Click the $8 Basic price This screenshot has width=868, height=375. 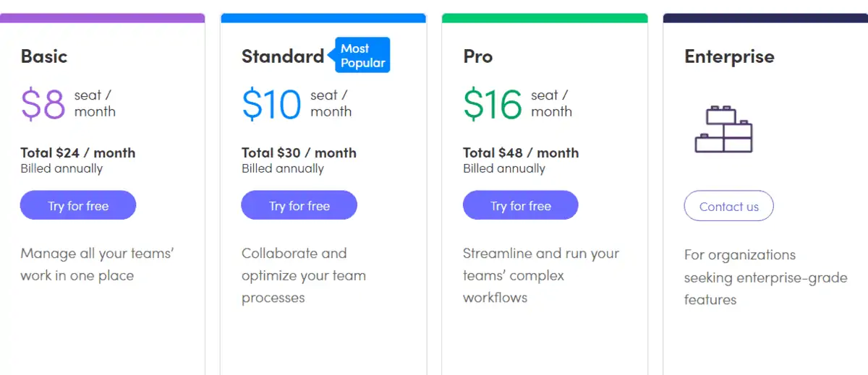[x=43, y=104]
